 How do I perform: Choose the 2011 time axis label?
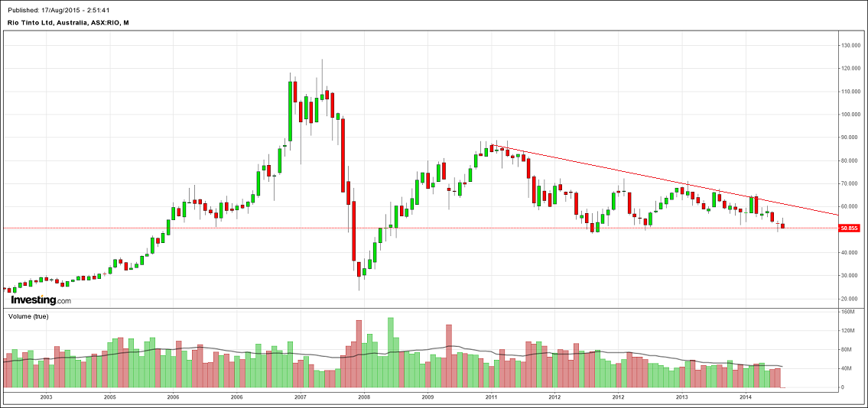(x=491, y=397)
